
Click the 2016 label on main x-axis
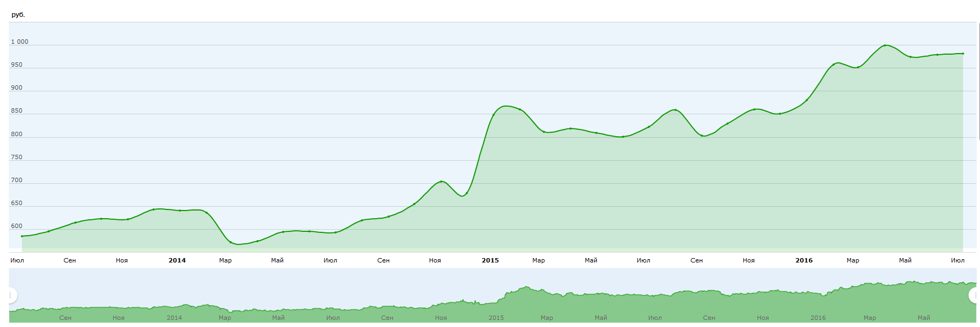click(x=804, y=260)
